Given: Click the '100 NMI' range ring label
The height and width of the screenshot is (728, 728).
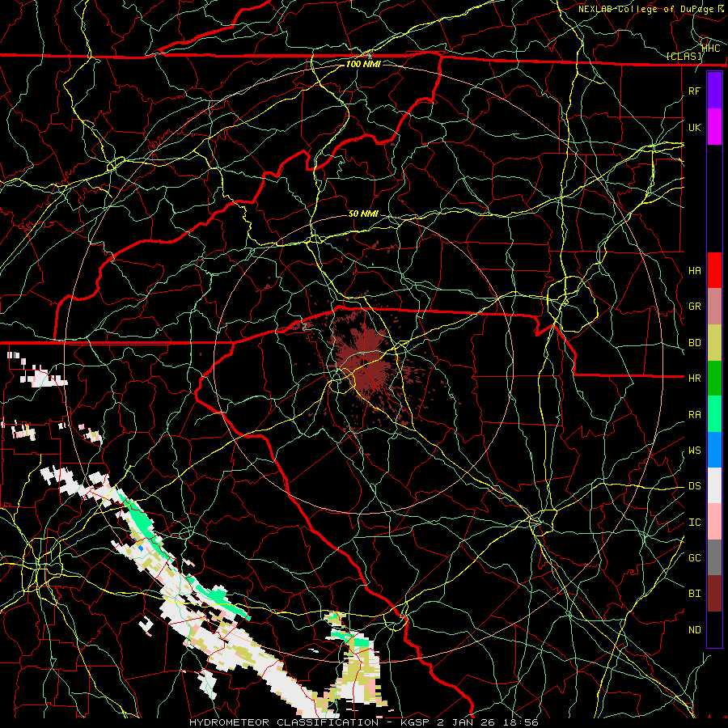Looking at the screenshot, I should tap(363, 64).
